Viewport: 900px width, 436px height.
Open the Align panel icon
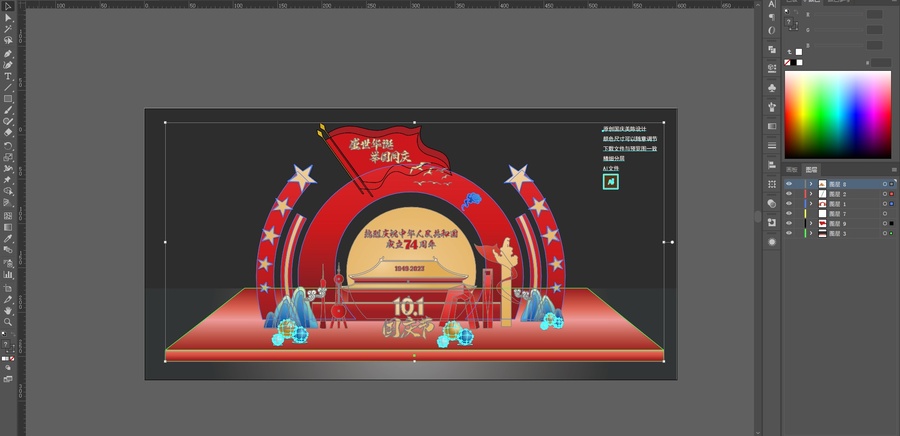pos(771,165)
